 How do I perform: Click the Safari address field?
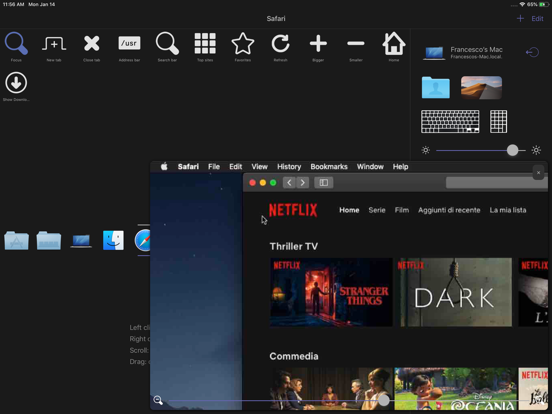click(x=497, y=182)
